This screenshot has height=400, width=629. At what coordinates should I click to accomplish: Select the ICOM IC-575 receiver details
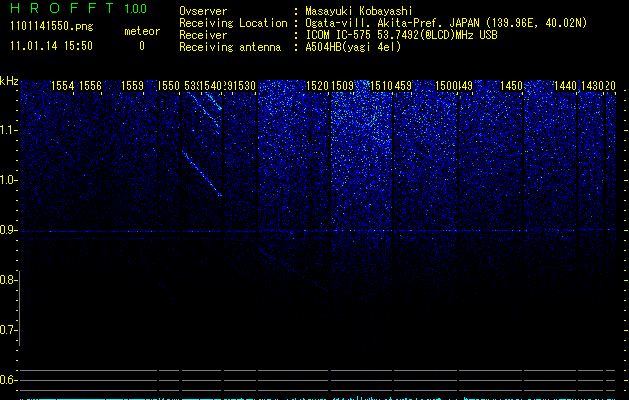pyautogui.click(x=402, y=35)
